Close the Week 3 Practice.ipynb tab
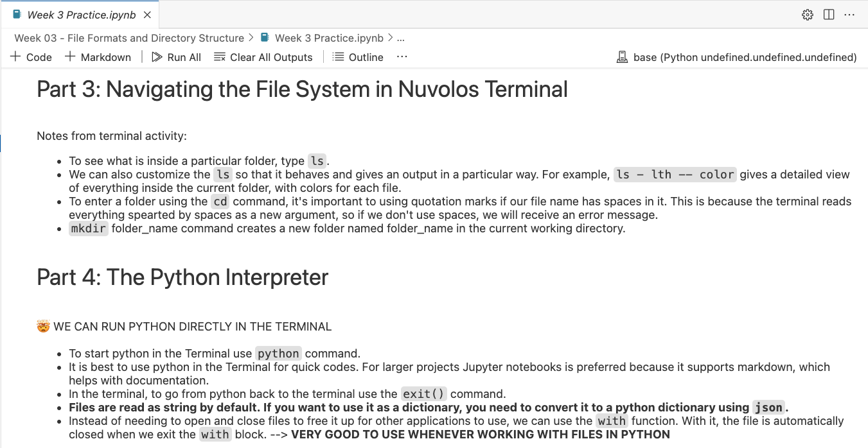Screen dimensions: 868x448 point(148,15)
